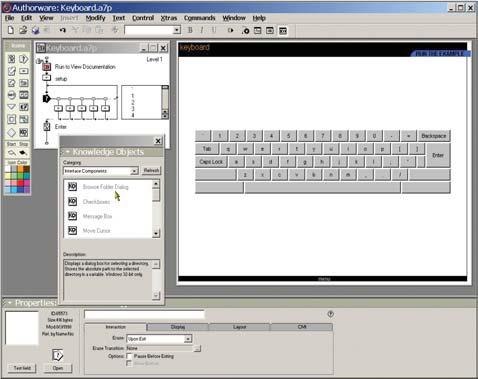Viewport: 478px width, 379px height.
Task: Toggle Italic text formatting
Action: click(x=202, y=30)
